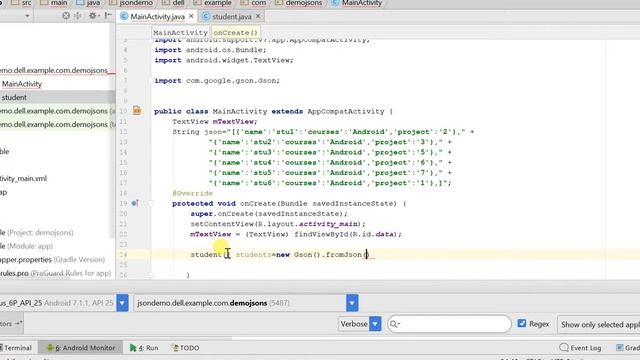Click the @Override annotation text

coord(192,193)
